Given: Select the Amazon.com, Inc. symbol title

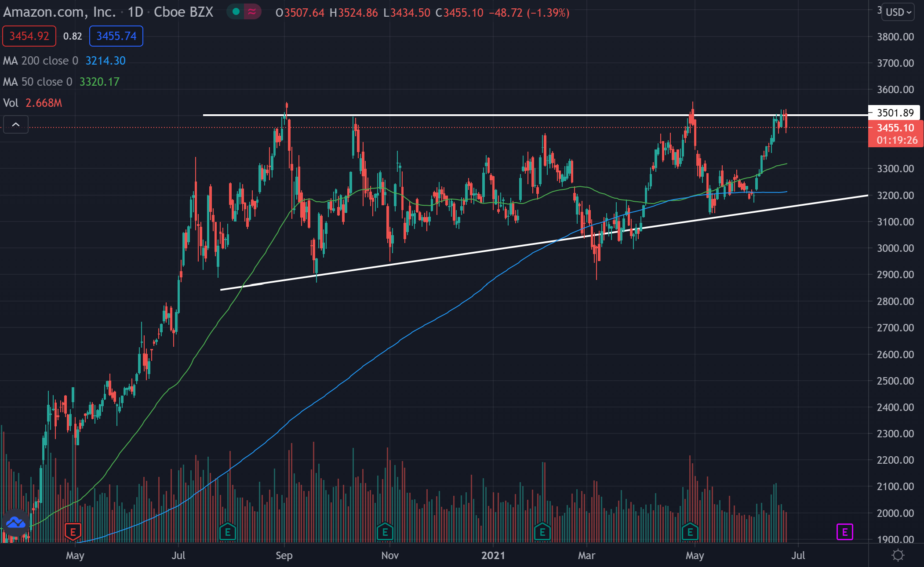Looking at the screenshot, I should click(59, 12).
